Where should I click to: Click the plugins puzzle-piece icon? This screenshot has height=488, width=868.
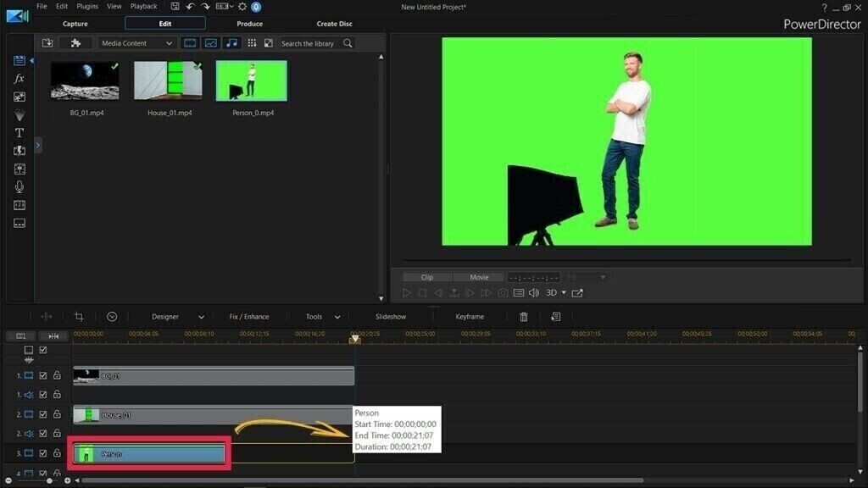pyautogui.click(x=76, y=43)
